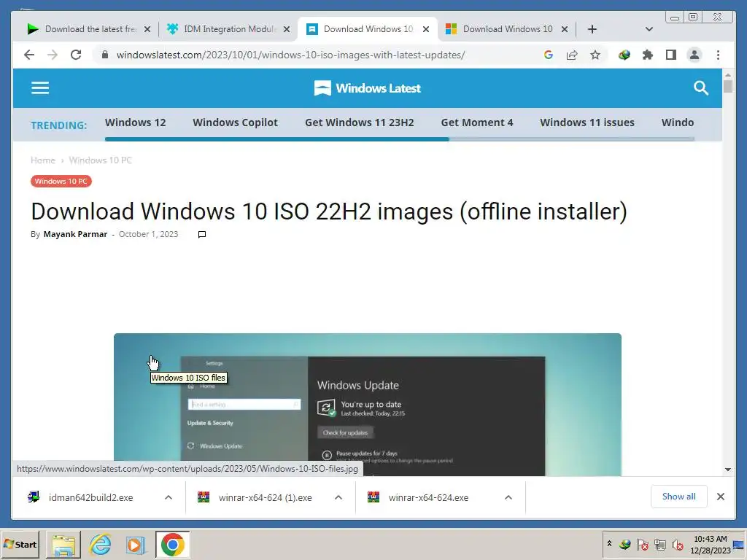Share this page via share icon
The image size is (747, 560).
point(572,55)
